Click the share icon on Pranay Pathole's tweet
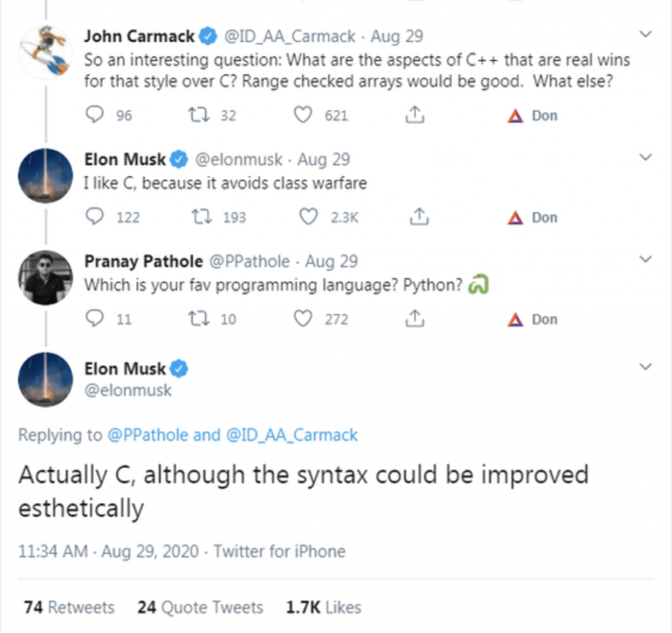 [x=414, y=318]
